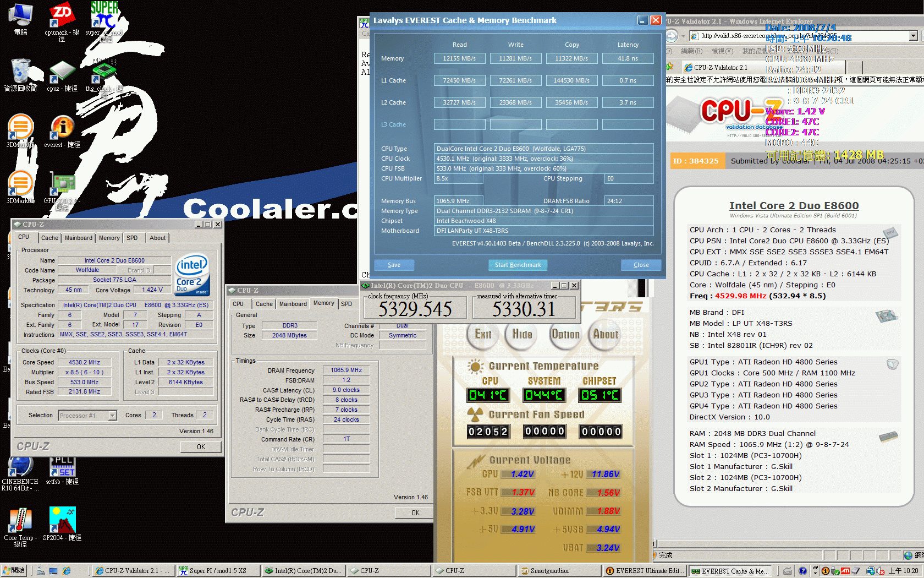Click the Start button on taskbar
The image size is (924, 578).
pyautogui.click(x=14, y=571)
